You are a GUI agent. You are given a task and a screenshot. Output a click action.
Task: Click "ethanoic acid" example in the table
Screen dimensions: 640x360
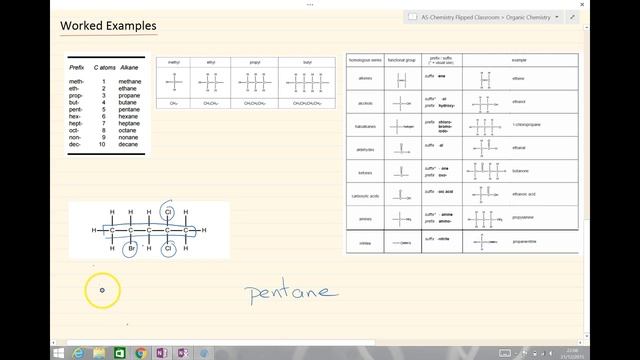pos(524,194)
